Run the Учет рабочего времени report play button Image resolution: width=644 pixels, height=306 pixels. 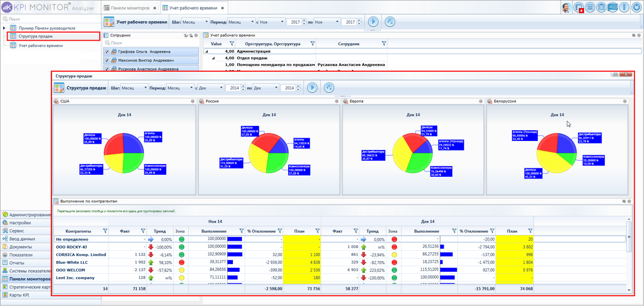374,22
